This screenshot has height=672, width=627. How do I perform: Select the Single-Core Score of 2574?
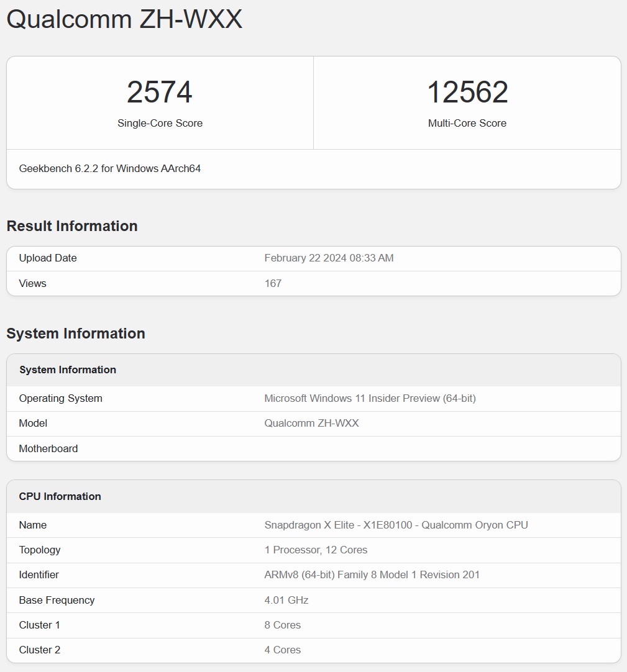pos(160,92)
